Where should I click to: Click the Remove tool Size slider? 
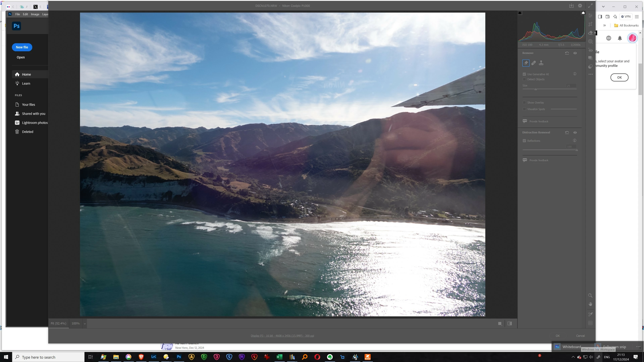tap(536, 89)
